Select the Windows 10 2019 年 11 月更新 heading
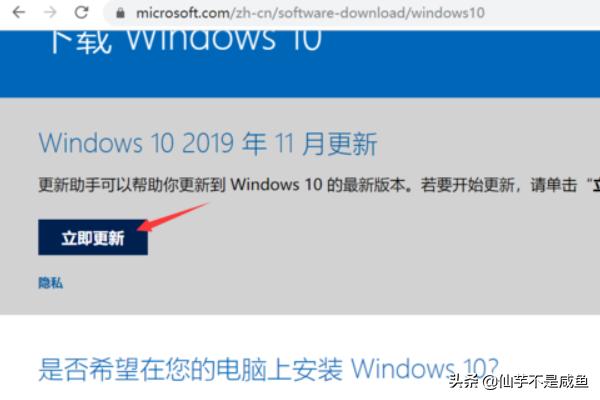This screenshot has width=600, height=400. (208, 144)
